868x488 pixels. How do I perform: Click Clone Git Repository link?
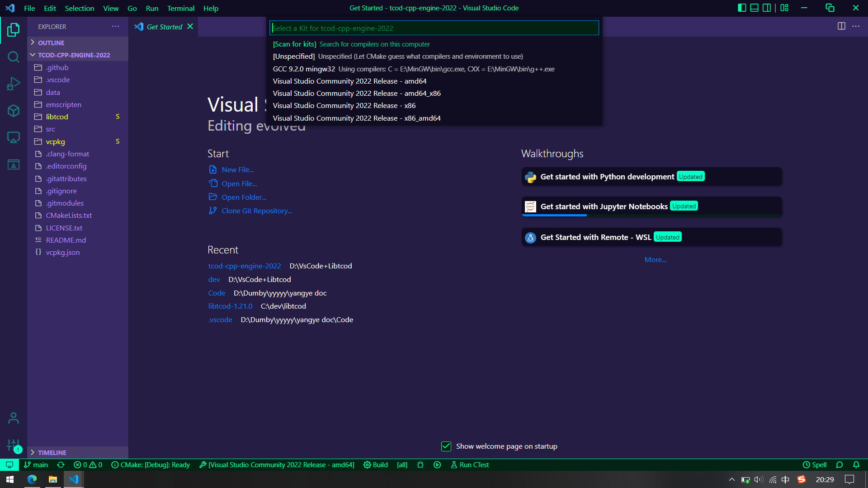click(256, 211)
